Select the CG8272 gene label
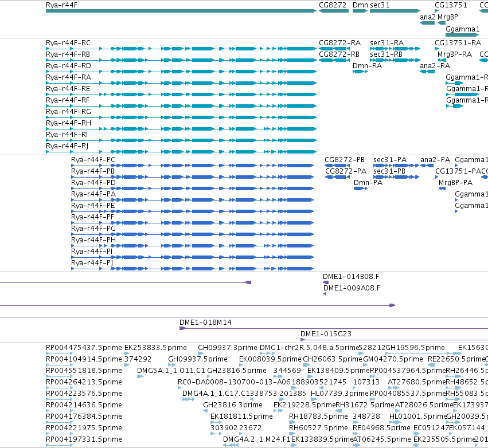The image size is (488, 448). (333, 5)
